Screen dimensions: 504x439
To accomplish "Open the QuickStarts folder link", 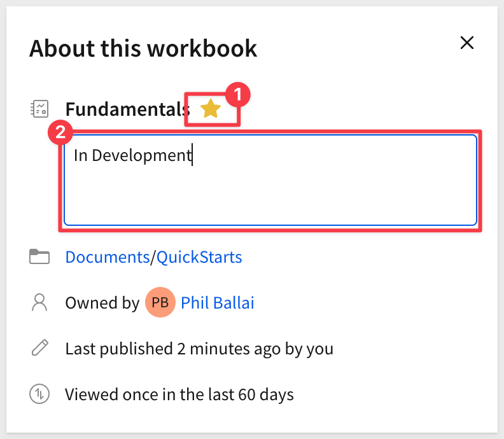I will coord(199,257).
